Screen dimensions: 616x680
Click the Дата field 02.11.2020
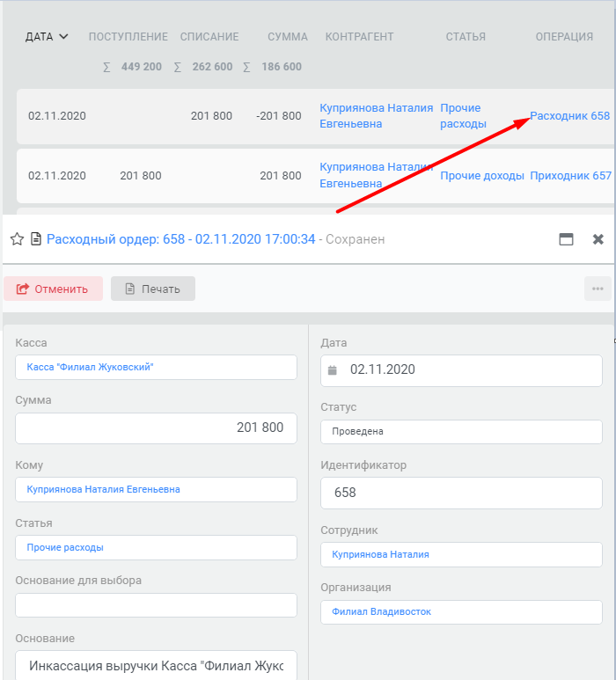click(x=461, y=370)
